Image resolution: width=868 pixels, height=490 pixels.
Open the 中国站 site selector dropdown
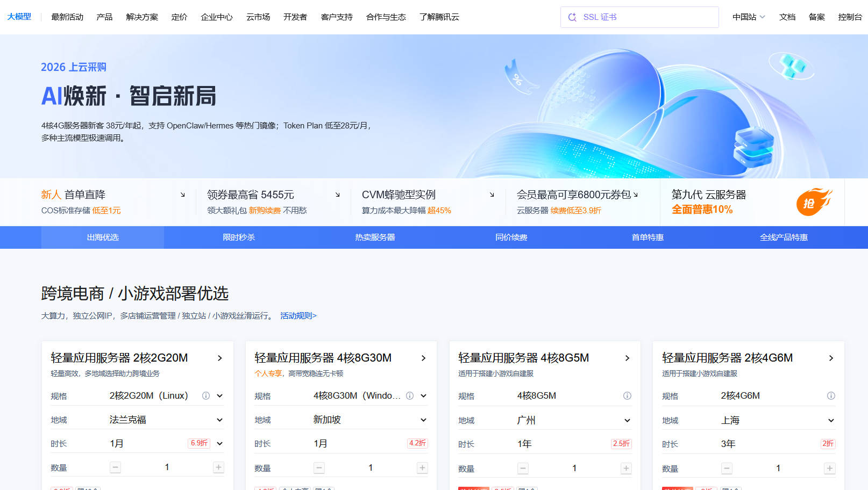[749, 17]
